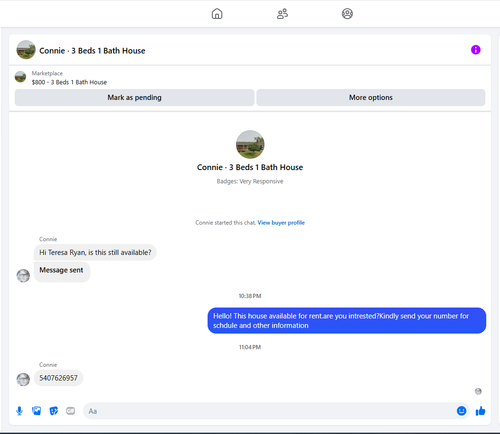Click the small Marketplace listing thumbnail
500x434 pixels.
click(20, 77)
